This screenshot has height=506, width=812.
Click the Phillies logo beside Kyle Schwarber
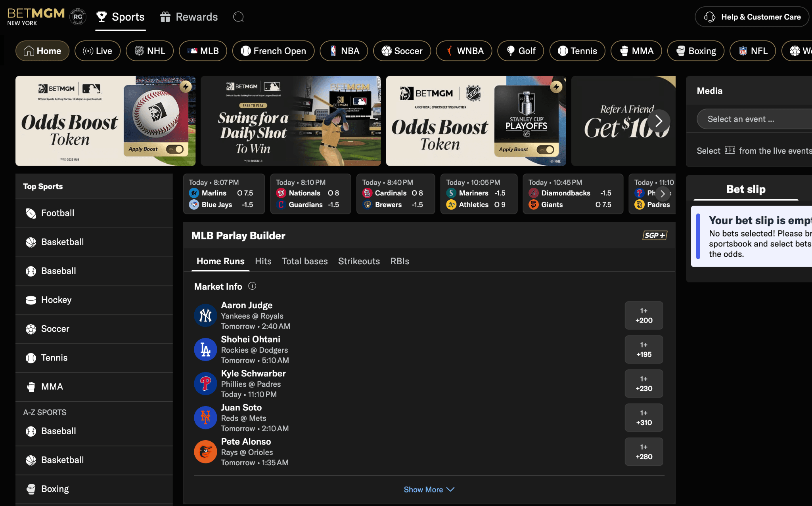click(205, 384)
